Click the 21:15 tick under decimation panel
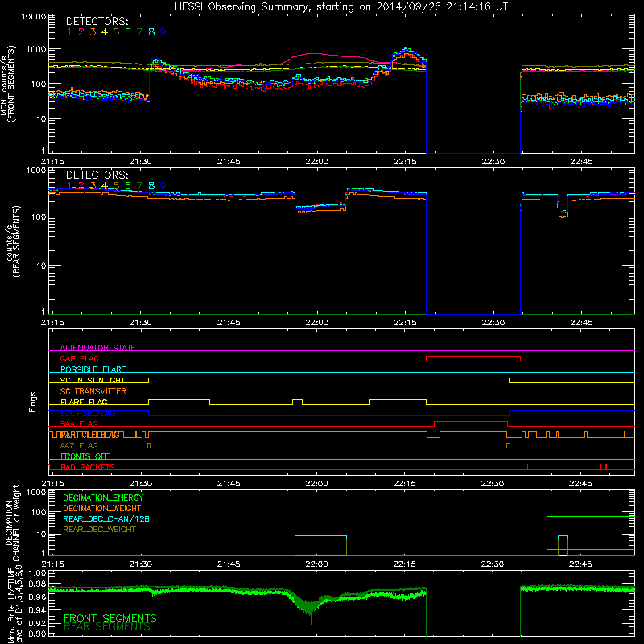 click(x=52, y=564)
